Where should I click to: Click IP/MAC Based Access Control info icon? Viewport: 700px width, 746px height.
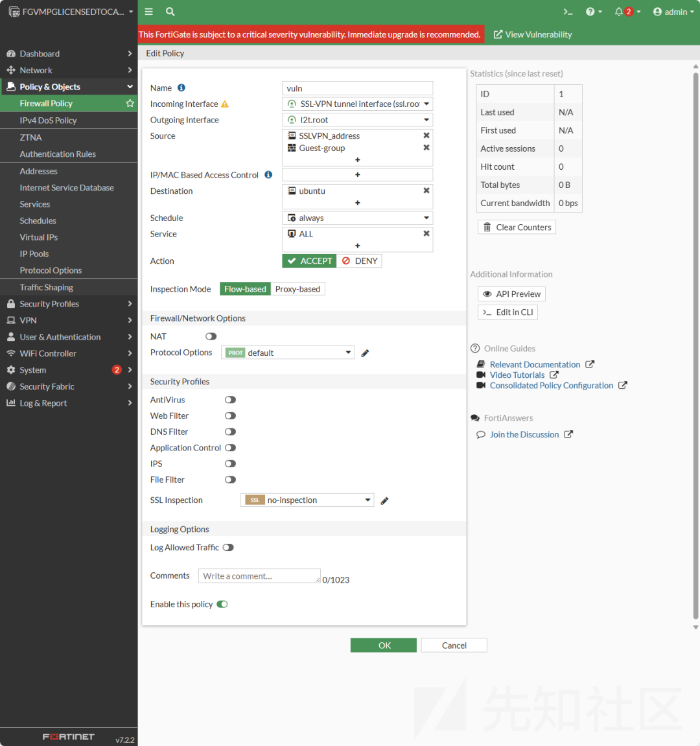pyautogui.click(x=268, y=174)
